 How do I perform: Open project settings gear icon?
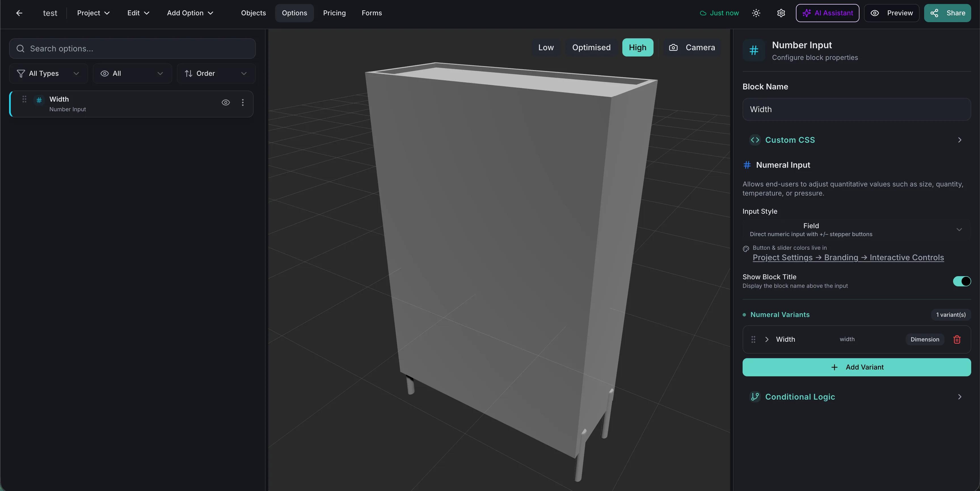[x=781, y=13]
